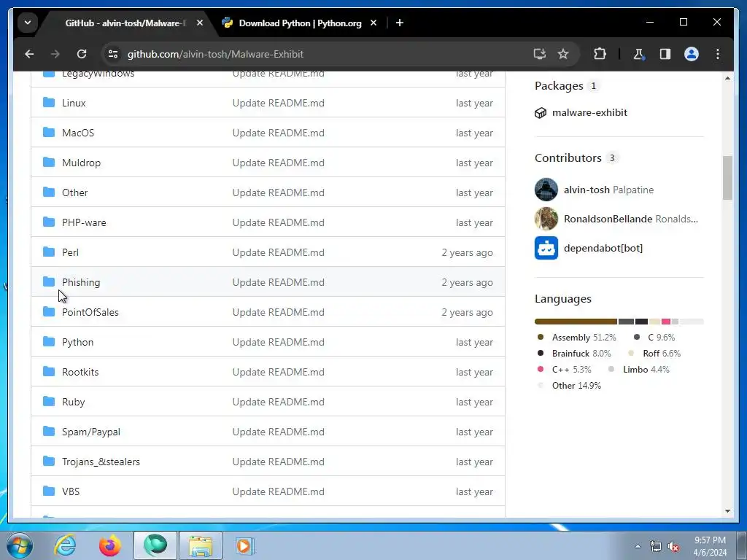Click the scrollbar down arrow

(727, 511)
